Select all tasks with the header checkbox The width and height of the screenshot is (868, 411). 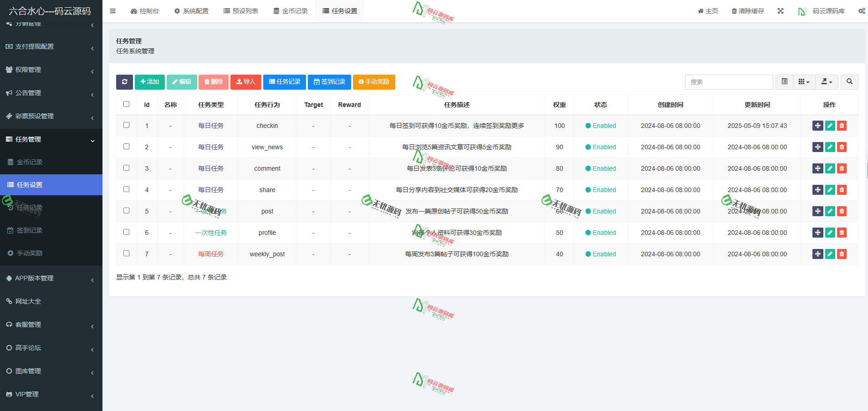click(x=126, y=104)
